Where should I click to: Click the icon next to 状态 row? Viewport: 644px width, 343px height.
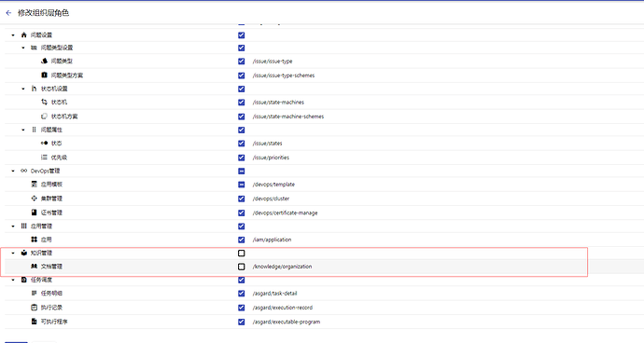coord(45,143)
